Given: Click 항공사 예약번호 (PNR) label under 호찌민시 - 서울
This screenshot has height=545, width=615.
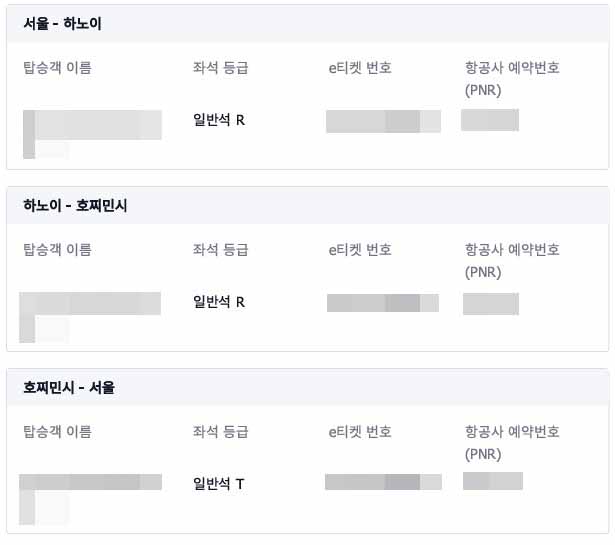Looking at the screenshot, I should [512, 442].
